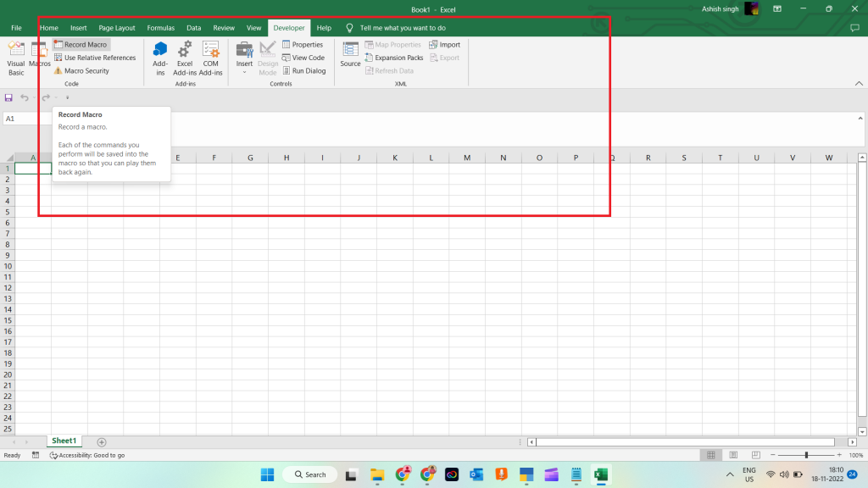Click the macro recording status bar icon
The height and width of the screenshot is (488, 868).
pyautogui.click(x=36, y=455)
